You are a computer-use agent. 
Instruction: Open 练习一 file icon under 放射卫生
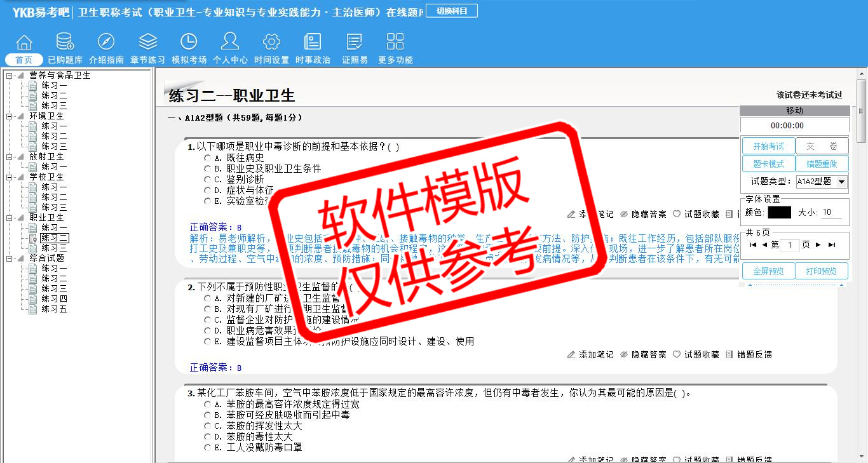[x=32, y=166]
